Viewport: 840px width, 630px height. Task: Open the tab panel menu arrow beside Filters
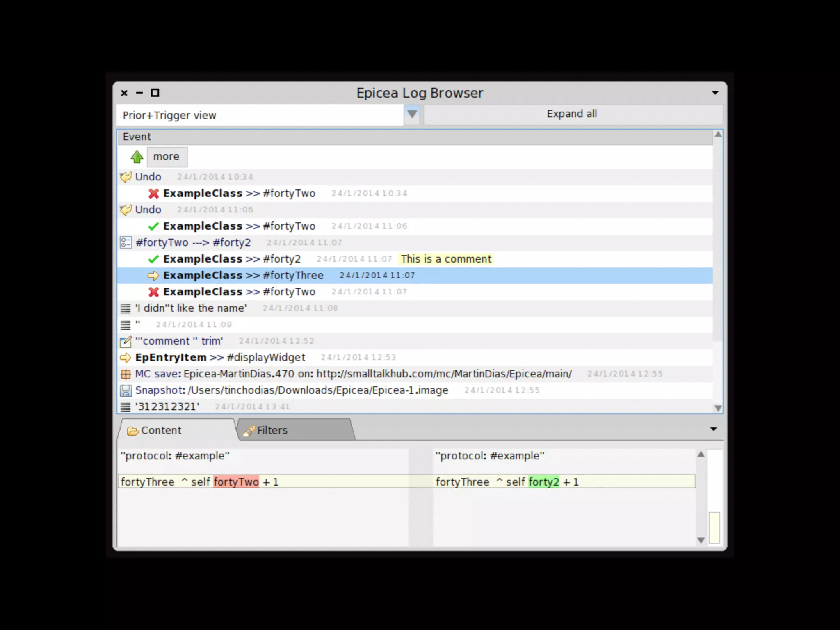click(x=713, y=429)
